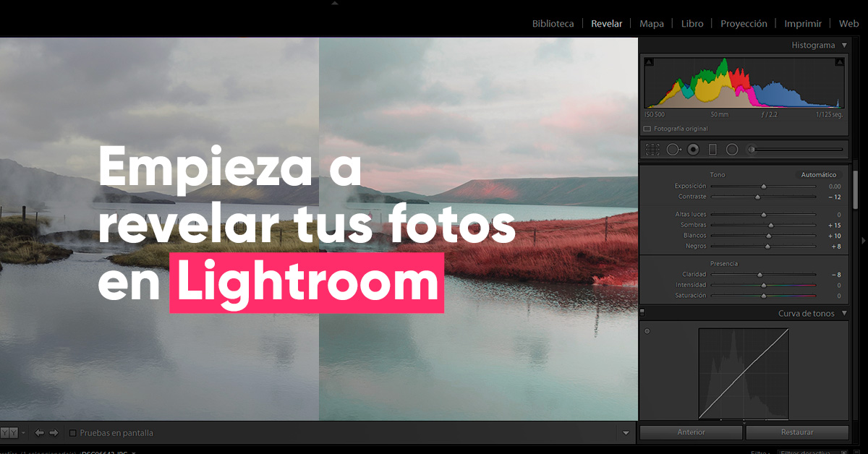Click the Intensidad slider handle
The width and height of the screenshot is (868, 454).
coord(763,286)
